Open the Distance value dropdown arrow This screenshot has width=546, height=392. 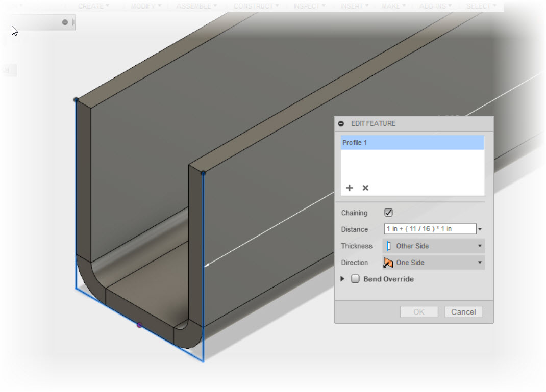(480, 229)
